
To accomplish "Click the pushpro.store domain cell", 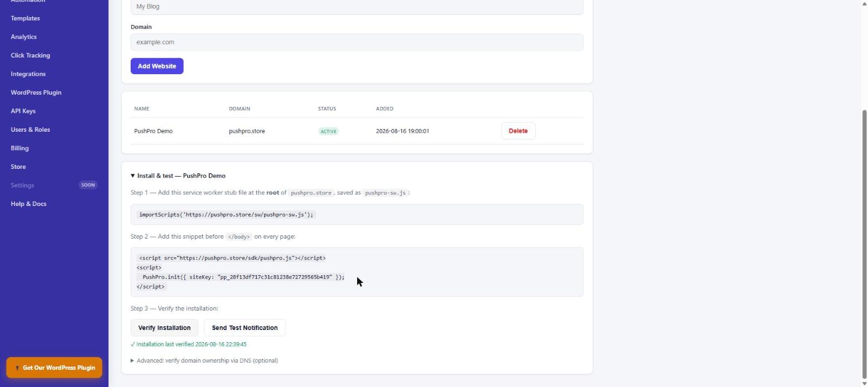I will 247,131.
